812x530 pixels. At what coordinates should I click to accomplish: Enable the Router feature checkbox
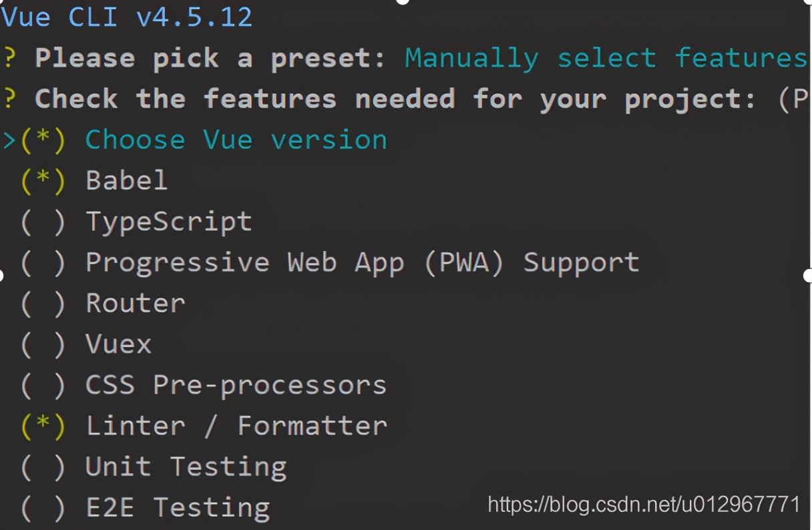tap(43, 304)
